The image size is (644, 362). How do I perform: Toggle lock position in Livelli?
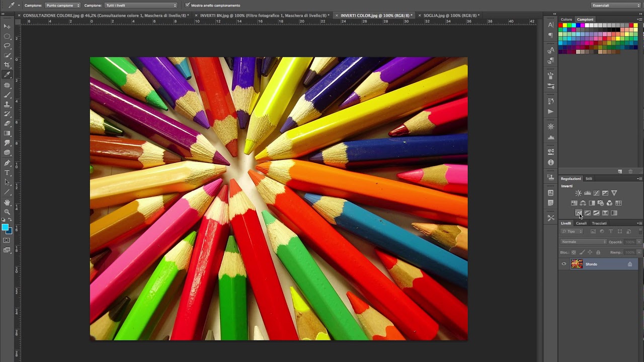590,252
